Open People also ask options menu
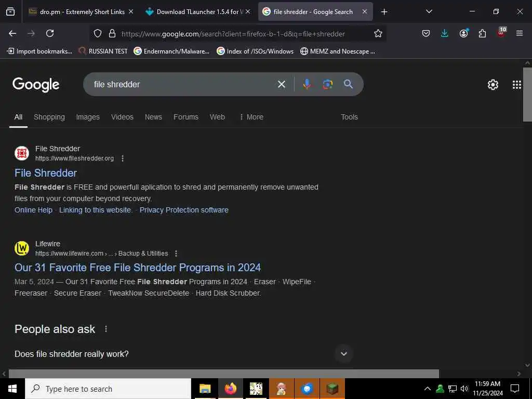The width and height of the screenshot is (532, 399). tap(106, 329)
